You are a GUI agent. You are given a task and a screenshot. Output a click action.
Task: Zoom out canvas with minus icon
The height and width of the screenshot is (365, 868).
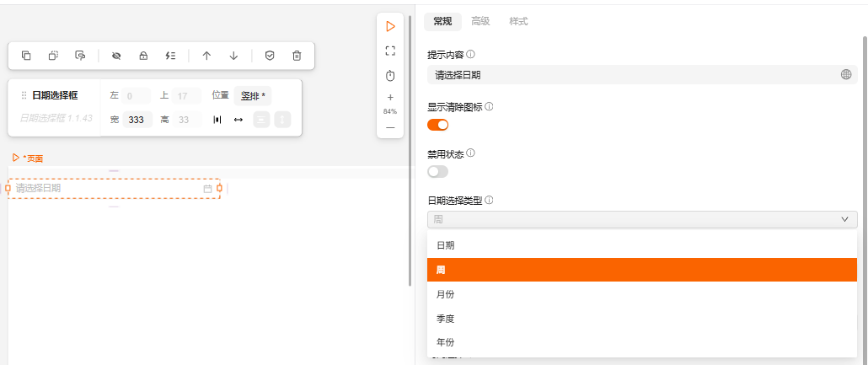(x=390, y=127)
